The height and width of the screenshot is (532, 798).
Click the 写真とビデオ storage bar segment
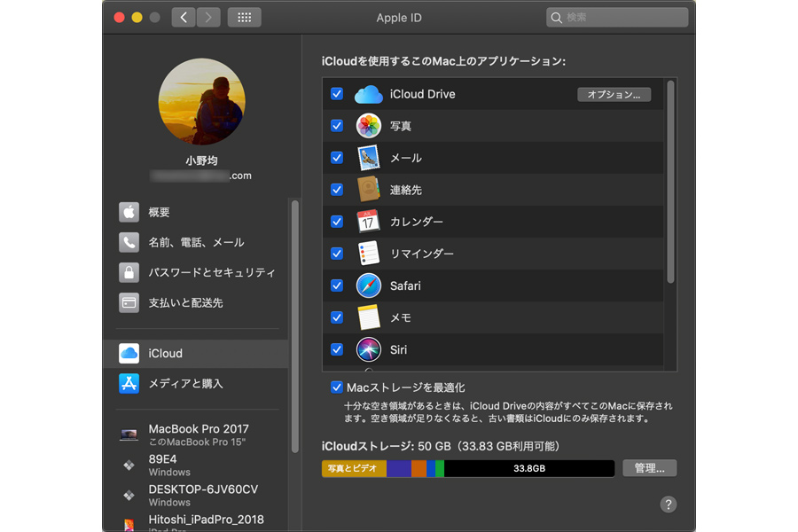click(354, 468)
